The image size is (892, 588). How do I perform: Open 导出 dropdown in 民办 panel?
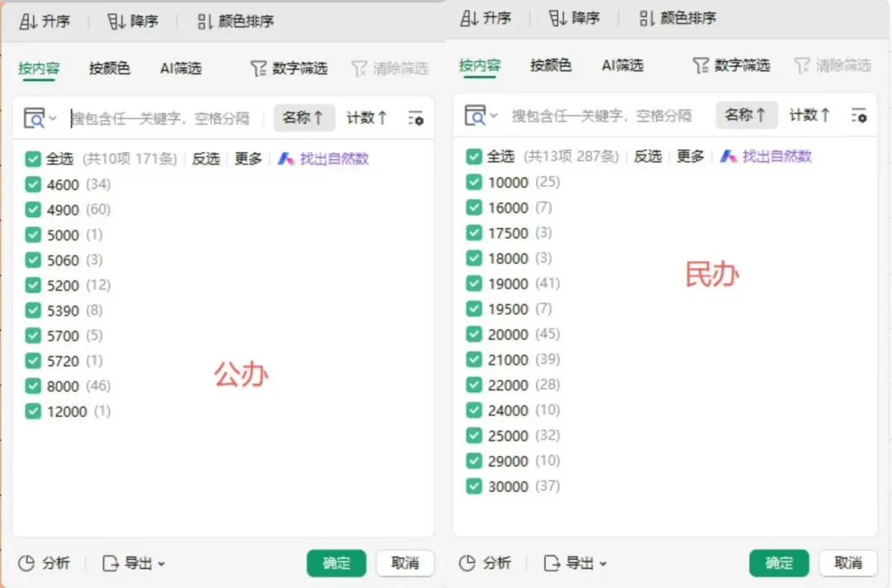coord(576,563)
